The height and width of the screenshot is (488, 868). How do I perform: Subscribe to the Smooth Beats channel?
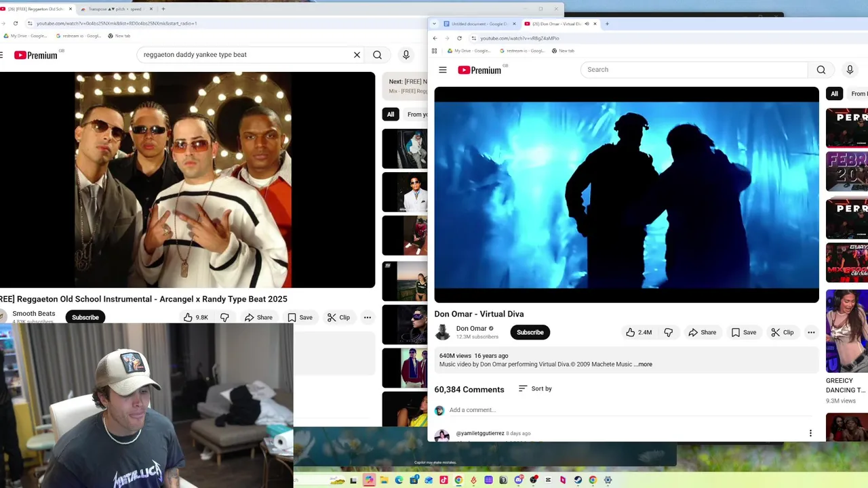pyautogui.click(x=85, y=317)
